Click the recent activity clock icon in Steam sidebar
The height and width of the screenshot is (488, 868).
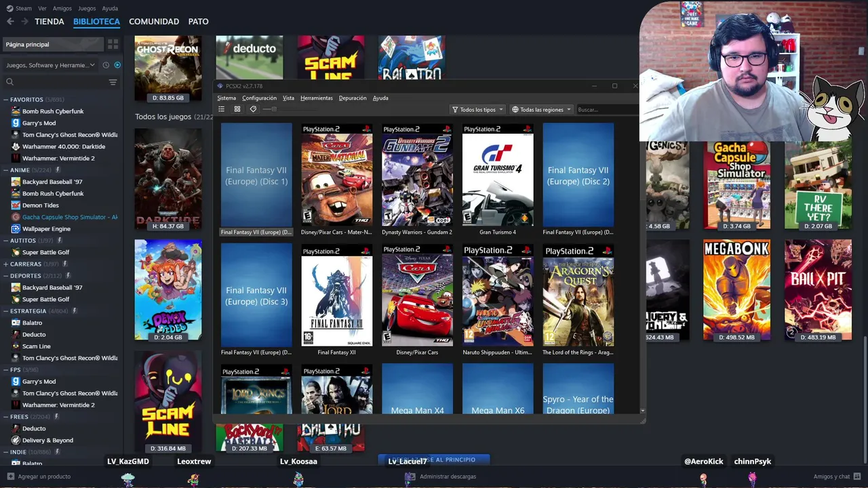[106, 65]
